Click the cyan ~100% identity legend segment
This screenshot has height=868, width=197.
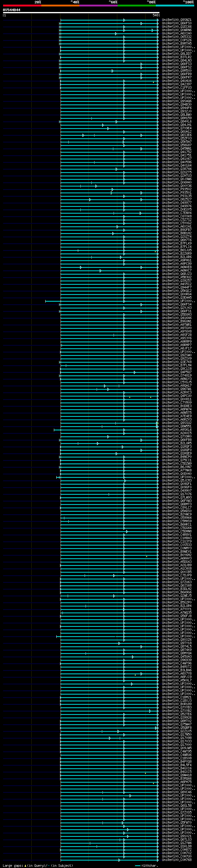click(175, 6)
